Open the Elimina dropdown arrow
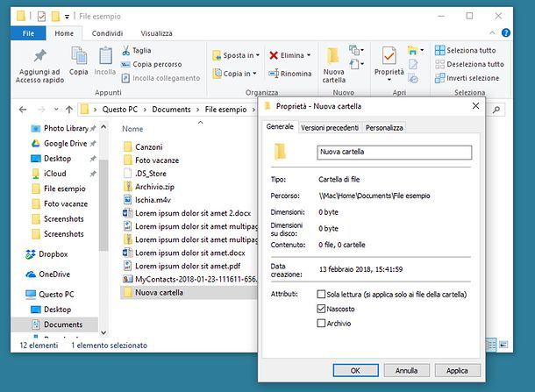The width and height of the screenshot is (535, 392). 309,55
